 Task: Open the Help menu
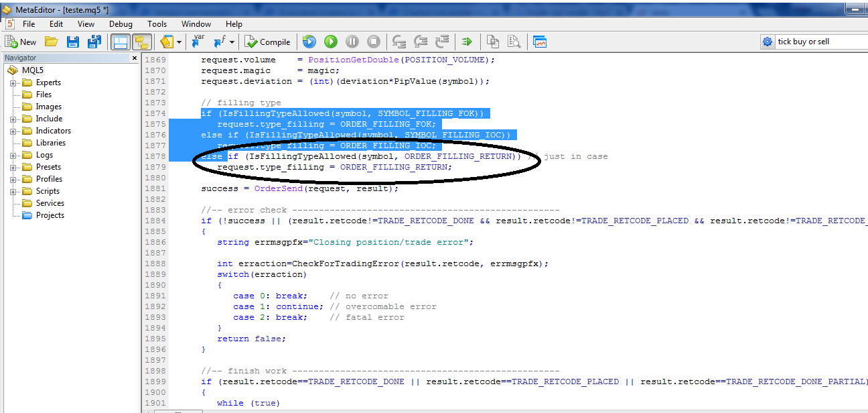234,23
